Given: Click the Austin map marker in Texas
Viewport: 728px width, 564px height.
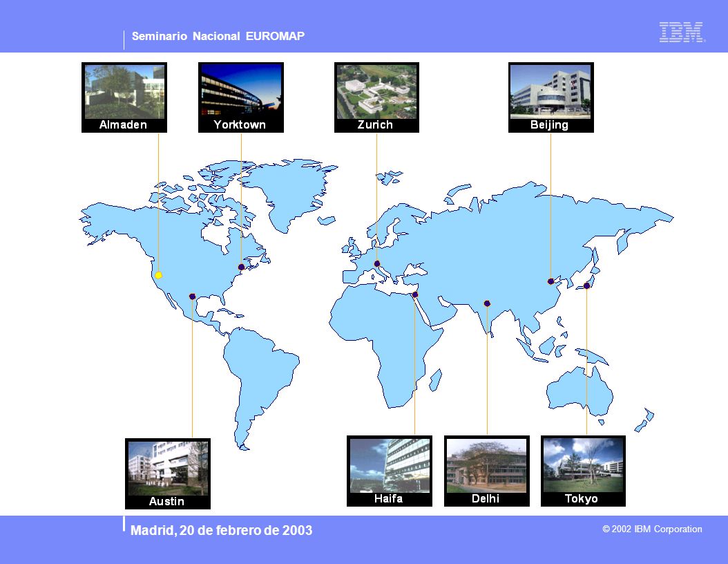Looking at the screenshot, I should click(192, 297).
